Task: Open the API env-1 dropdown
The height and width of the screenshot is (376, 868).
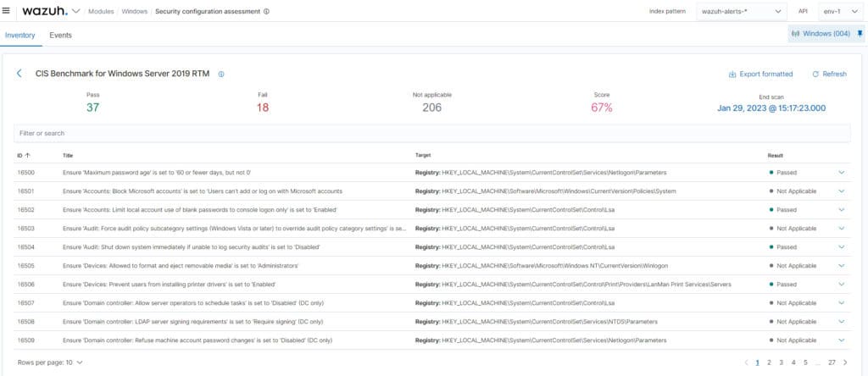Action: (x=840, y=12)
